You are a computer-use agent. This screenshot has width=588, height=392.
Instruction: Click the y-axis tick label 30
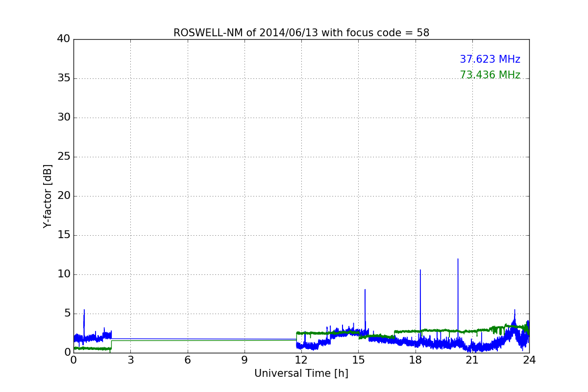63,118
